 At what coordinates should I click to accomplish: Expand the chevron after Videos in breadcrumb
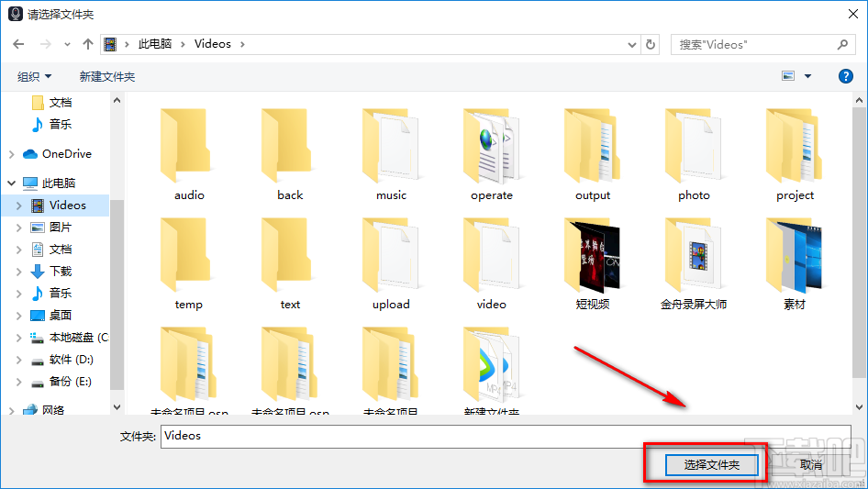[242, 44]
